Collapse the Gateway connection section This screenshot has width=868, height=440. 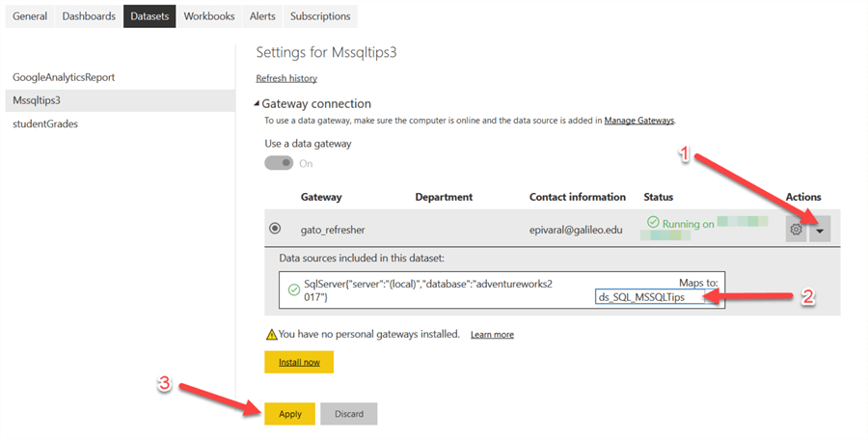257,103
